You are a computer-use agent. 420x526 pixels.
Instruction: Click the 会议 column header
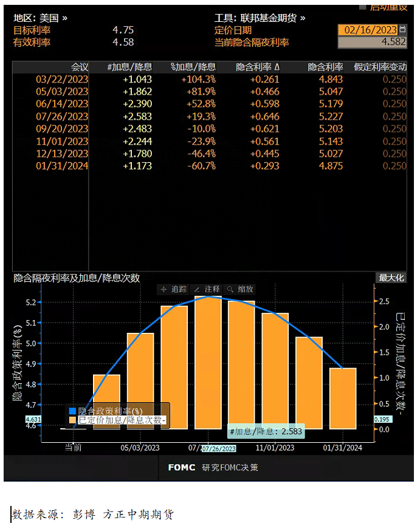coord(80,67)
